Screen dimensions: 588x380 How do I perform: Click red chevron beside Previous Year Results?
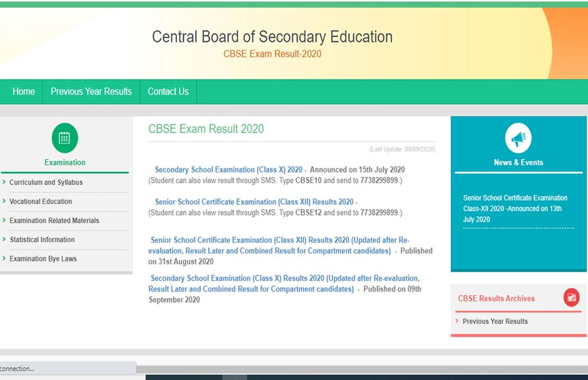pos(457,321)
